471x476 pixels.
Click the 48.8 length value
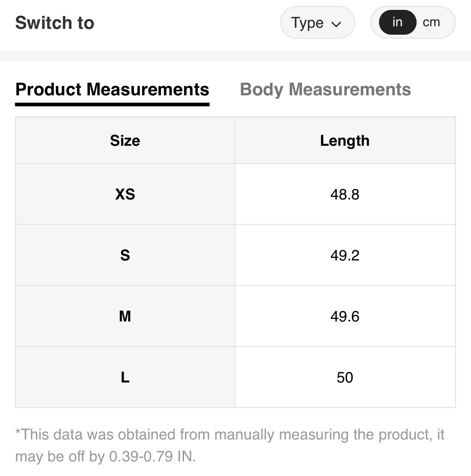tap(345, 194)
